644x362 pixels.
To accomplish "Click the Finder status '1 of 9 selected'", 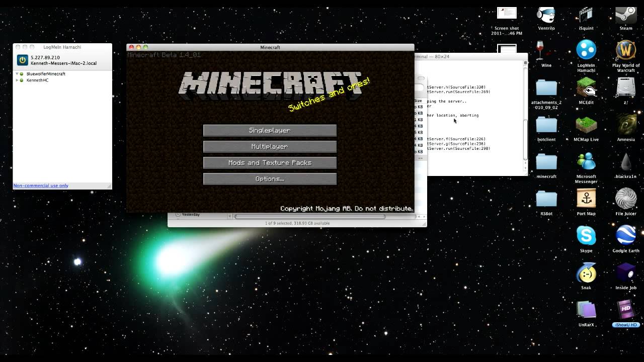I will 297,223.
